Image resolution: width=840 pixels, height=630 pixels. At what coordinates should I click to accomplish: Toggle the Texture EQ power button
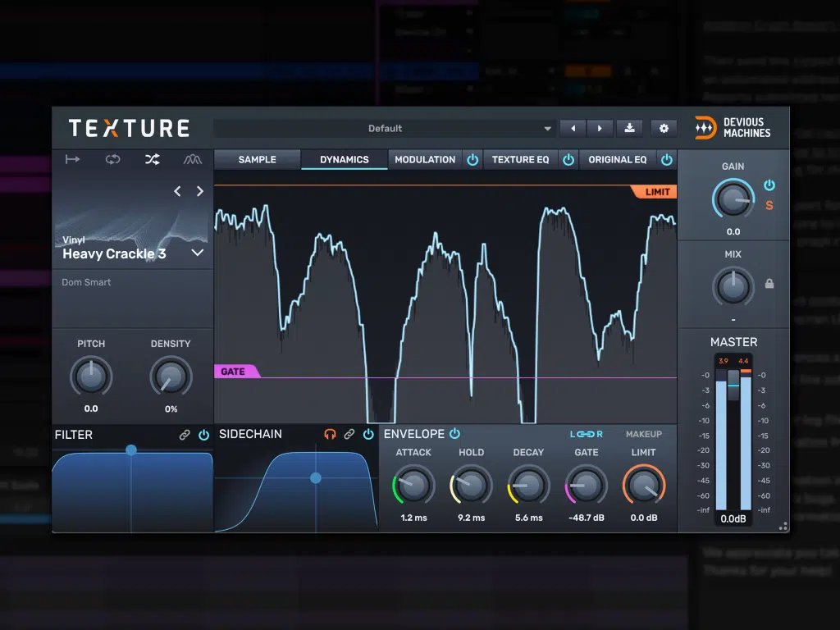pos(568,160)
